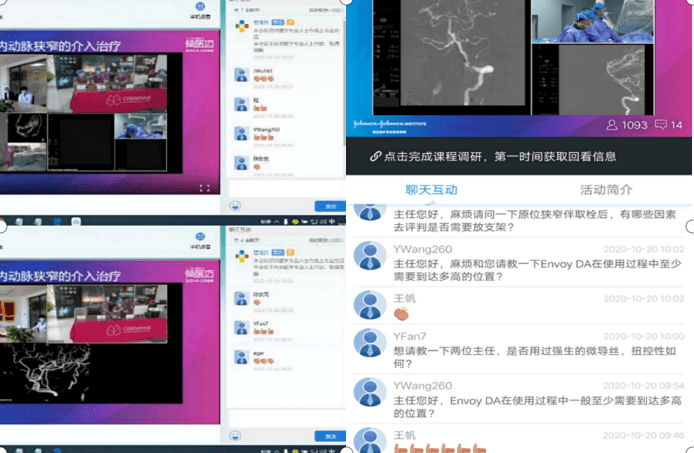Click the organizer's colorful avatar in top chat
Screen dimensions: 694x453
coord(242,26)
